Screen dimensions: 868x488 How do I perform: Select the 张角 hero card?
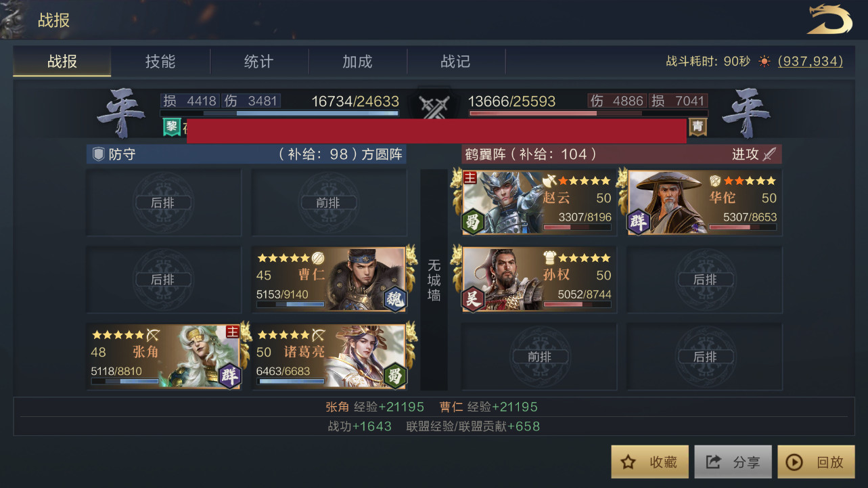164,356
